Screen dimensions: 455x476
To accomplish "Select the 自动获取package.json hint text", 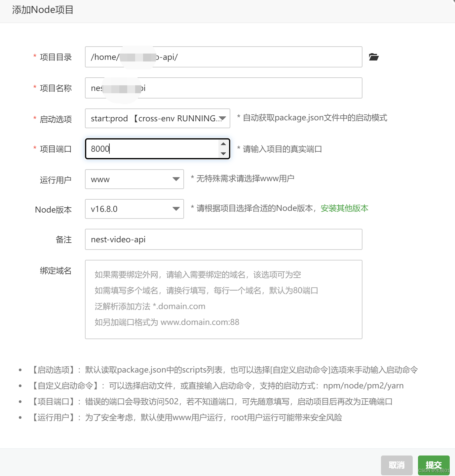I will [x=312, y=118].
